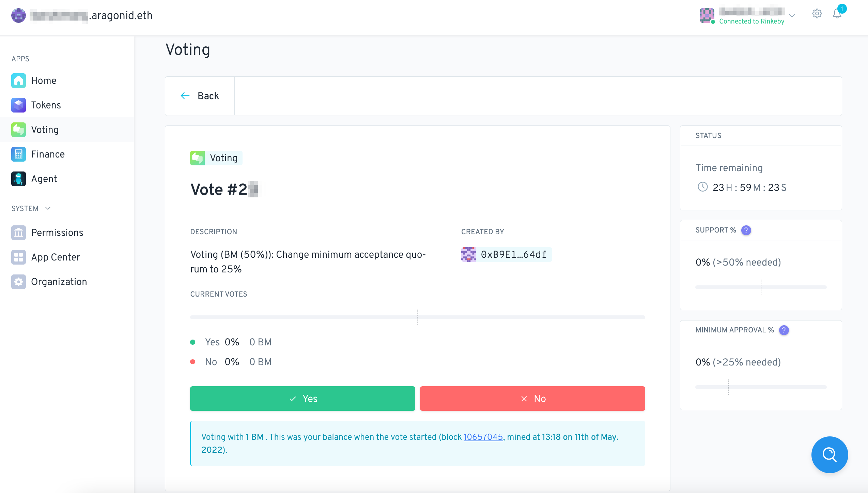Click the Finance calculator icon
868x493 pixels.
point(18,154)
